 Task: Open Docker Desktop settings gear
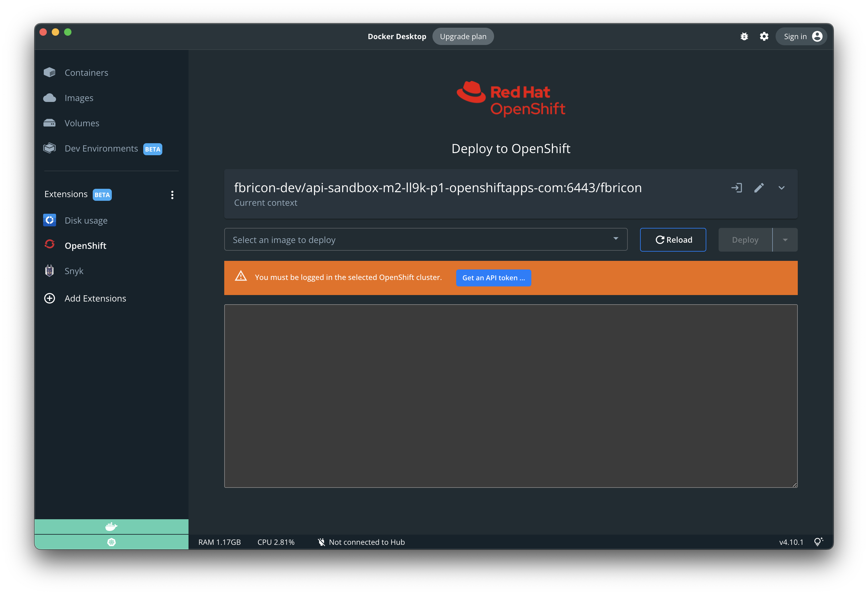[764, 36]
